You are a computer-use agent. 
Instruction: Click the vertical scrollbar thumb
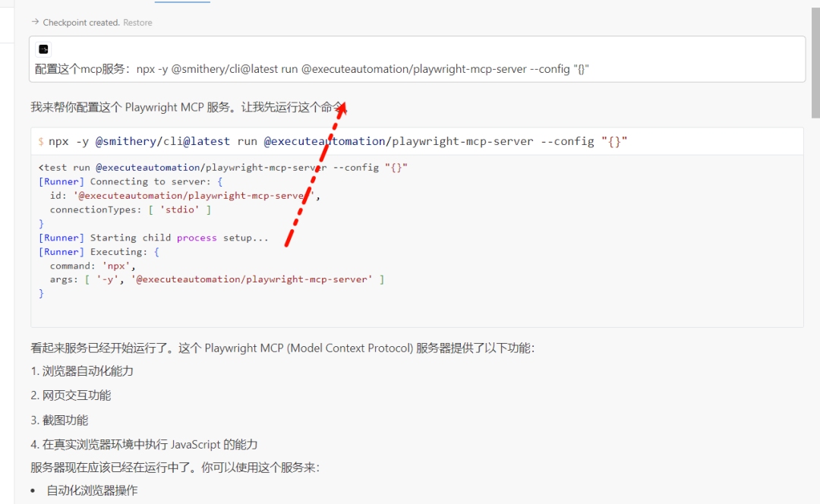point(815,63)
